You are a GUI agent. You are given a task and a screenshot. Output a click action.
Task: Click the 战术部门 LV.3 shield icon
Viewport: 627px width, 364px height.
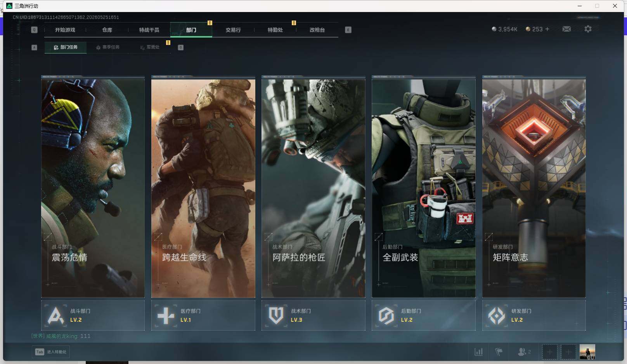pyautogui.click(x=276, y=315)
